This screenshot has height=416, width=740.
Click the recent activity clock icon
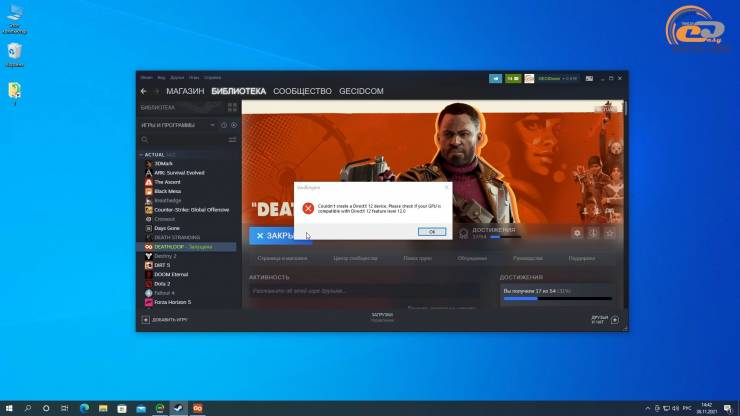[224, 125]
